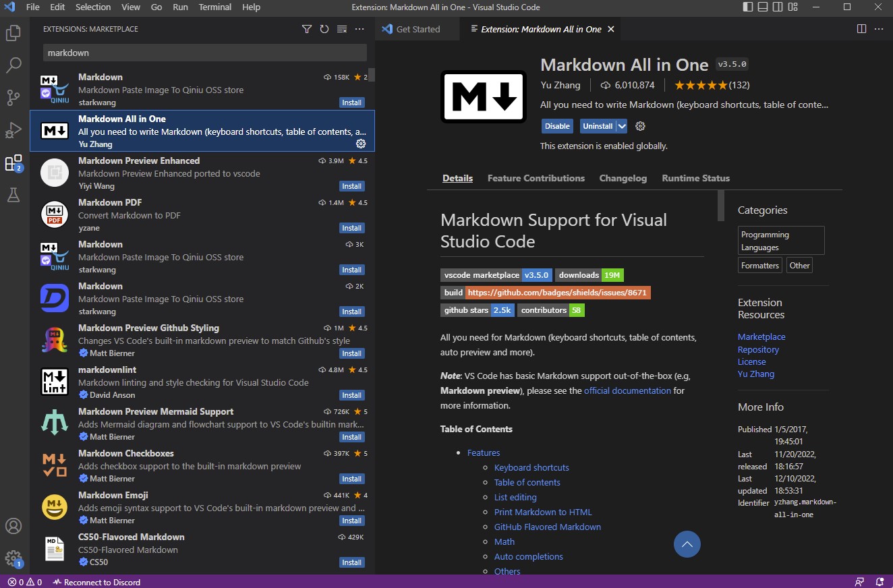Open the Run and Debug view

(x=13, y=130)
